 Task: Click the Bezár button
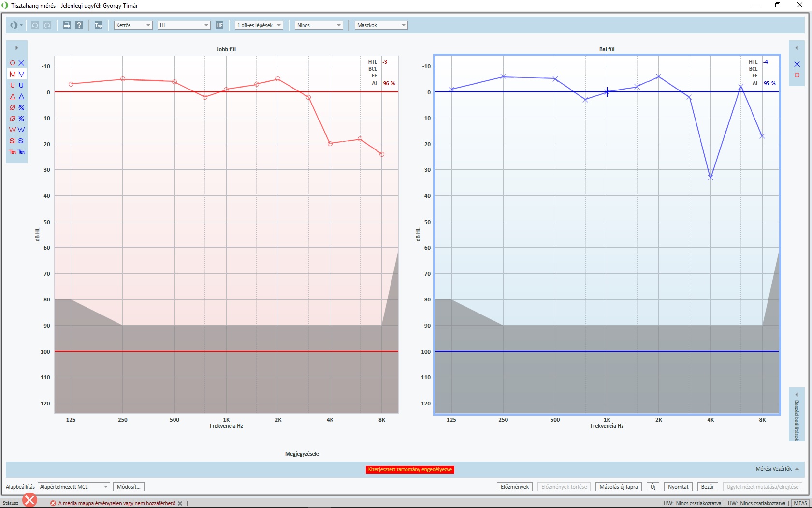(708, 487)
